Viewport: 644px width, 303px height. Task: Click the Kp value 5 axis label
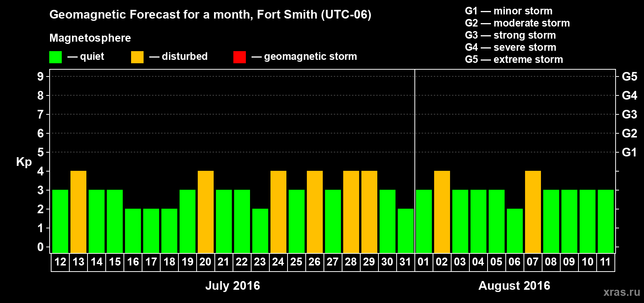click(x=41, y=152)
